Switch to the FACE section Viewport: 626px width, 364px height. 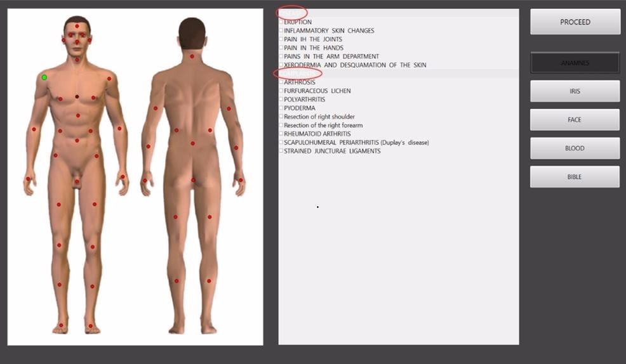(575, 120)
